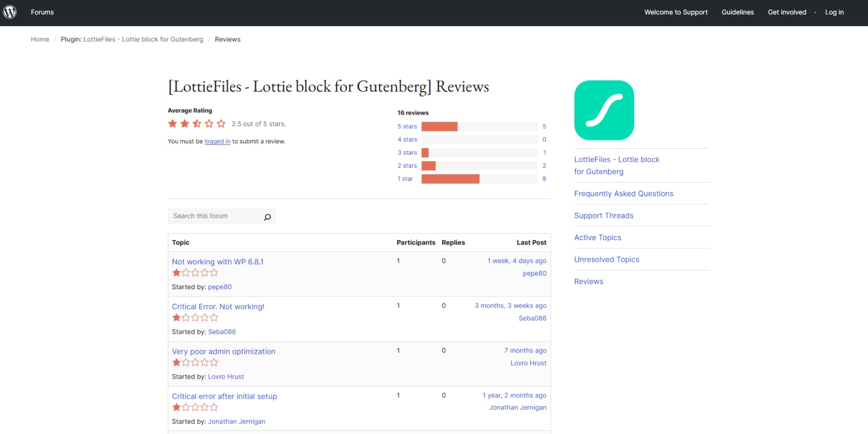Click the star rating on Jonathan Jernigan's review
This screenshot has width=868, height=434.
coord(195,407)
